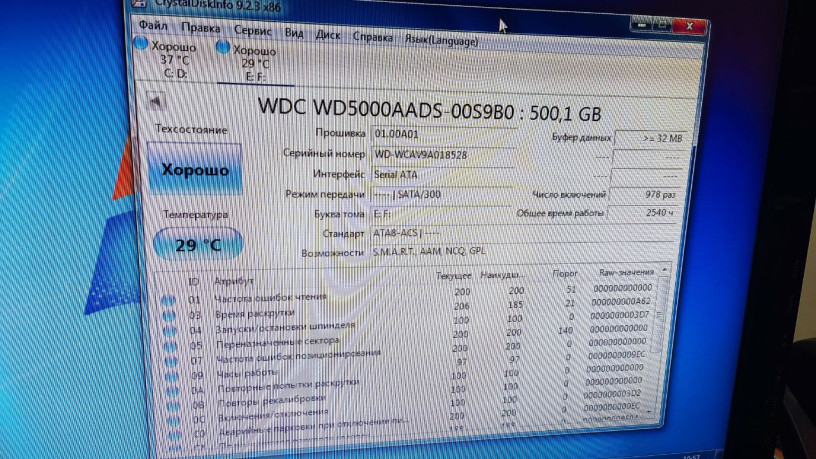Click the power-on count field 978 раз
The width and height of the screenshot is (816, 459).
(644, 195)
